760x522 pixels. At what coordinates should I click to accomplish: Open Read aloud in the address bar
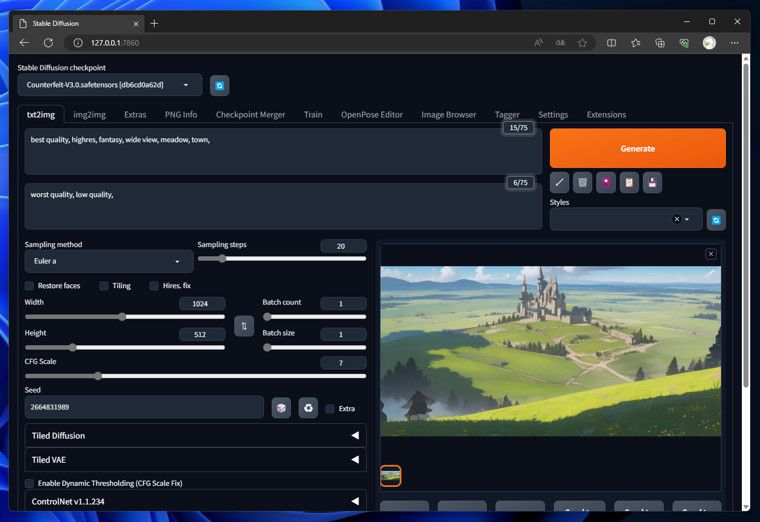[538, 43]
